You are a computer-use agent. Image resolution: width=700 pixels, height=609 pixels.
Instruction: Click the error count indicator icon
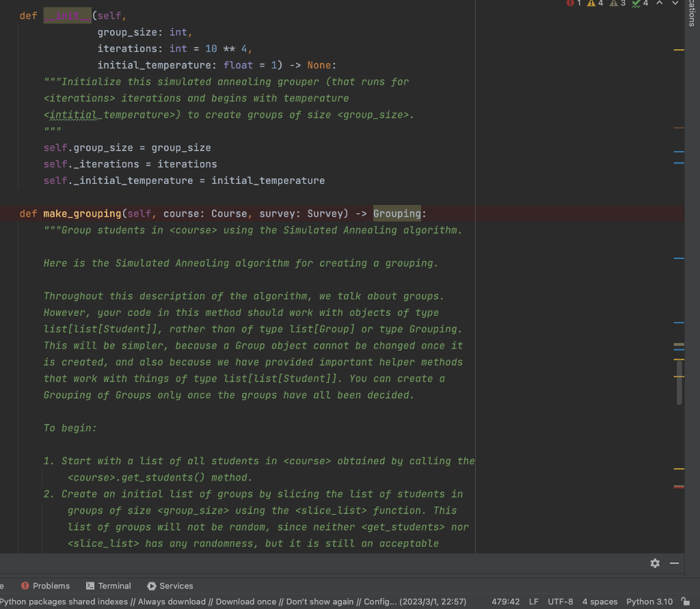[570, 3]
